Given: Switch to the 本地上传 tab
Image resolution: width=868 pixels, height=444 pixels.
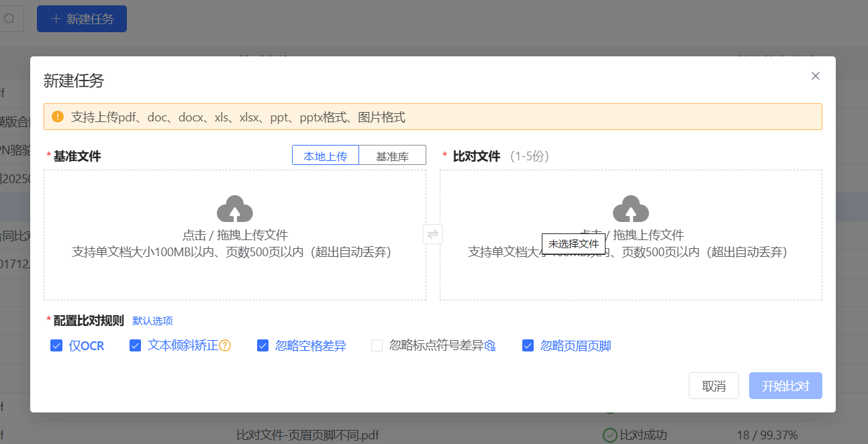Looking at the screenshot, I should (326, 156).
